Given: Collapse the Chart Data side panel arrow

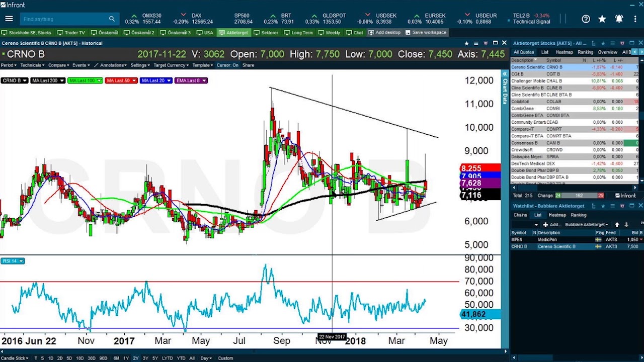Looking at the screenshot, I should click(x=505, y=74).
